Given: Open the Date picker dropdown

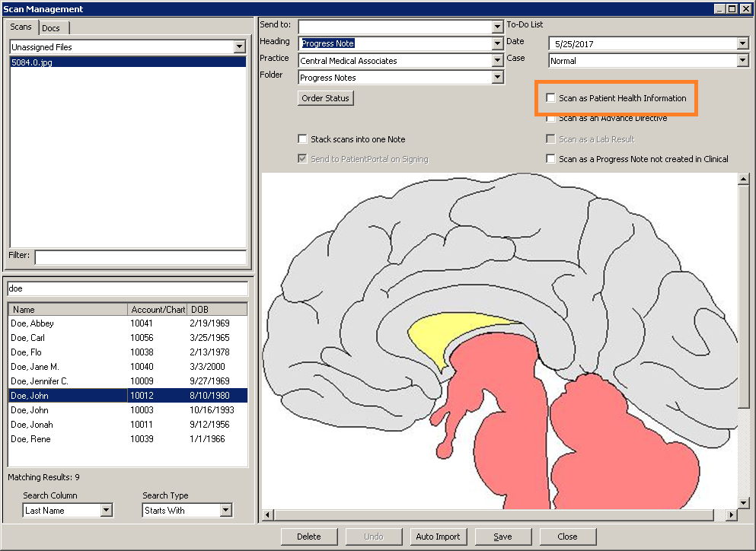Looking at the screenshot, I should click(x=743, y=44).
